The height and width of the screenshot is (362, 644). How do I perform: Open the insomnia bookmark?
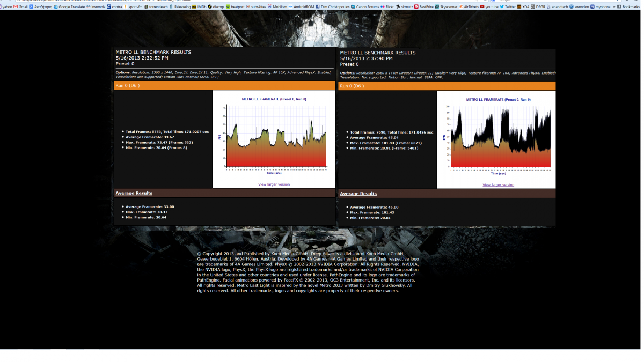point(96,7)
